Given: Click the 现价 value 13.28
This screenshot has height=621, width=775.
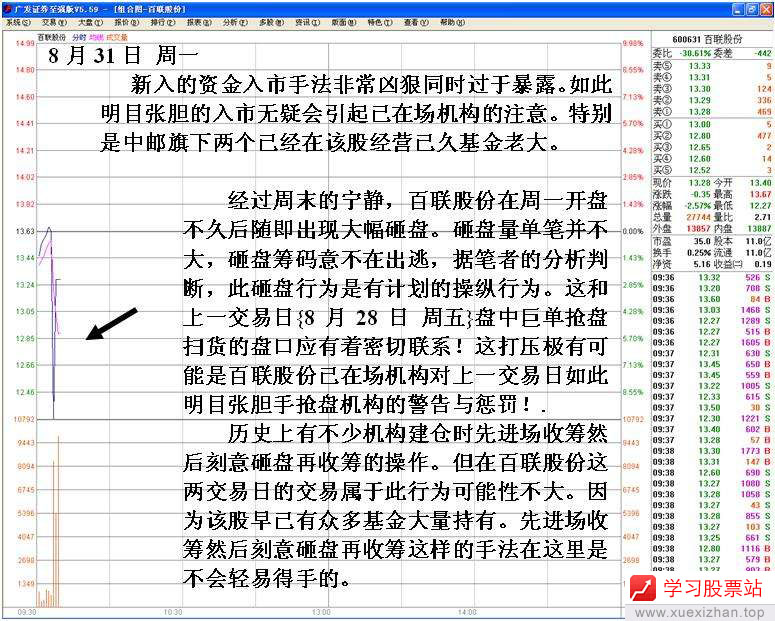Looking at the screenshot, I should (x=699, y=182).
